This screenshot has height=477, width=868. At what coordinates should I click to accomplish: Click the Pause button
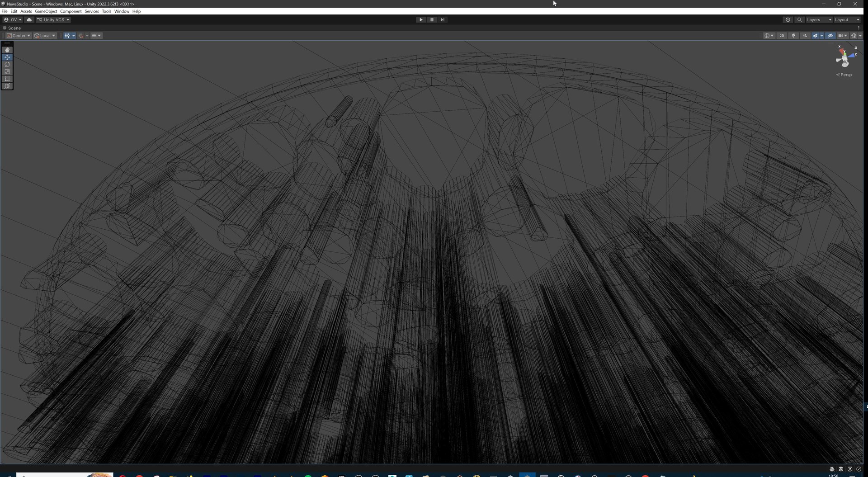coord(432,20)
